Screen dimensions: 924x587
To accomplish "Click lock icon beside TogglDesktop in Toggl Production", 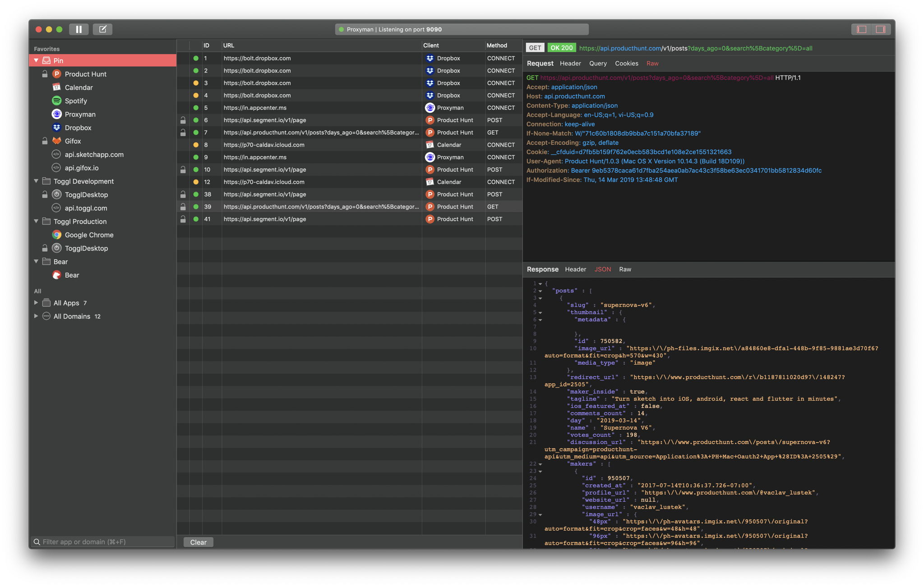I will [x=45, y=248].
